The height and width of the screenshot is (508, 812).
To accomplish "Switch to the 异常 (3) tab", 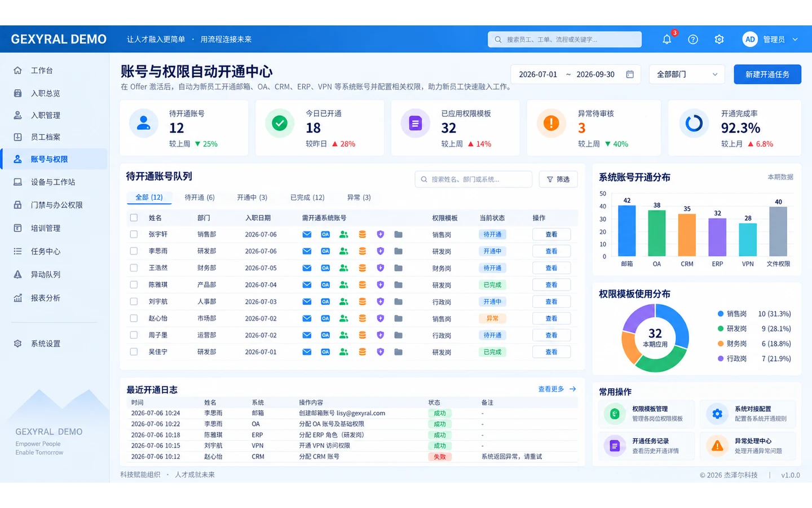I will coord(359,198).
